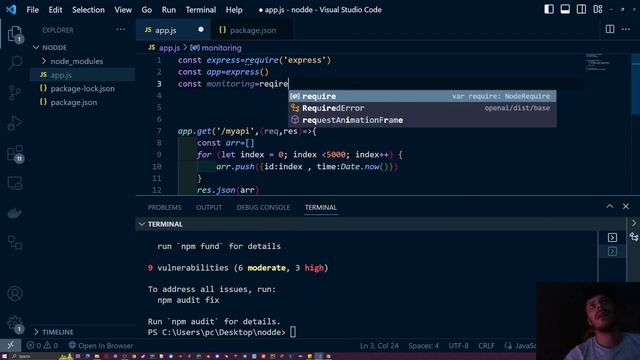Toggle primary sidebar layout button
The image size is (640, 360).
click(x=549, y=9)
